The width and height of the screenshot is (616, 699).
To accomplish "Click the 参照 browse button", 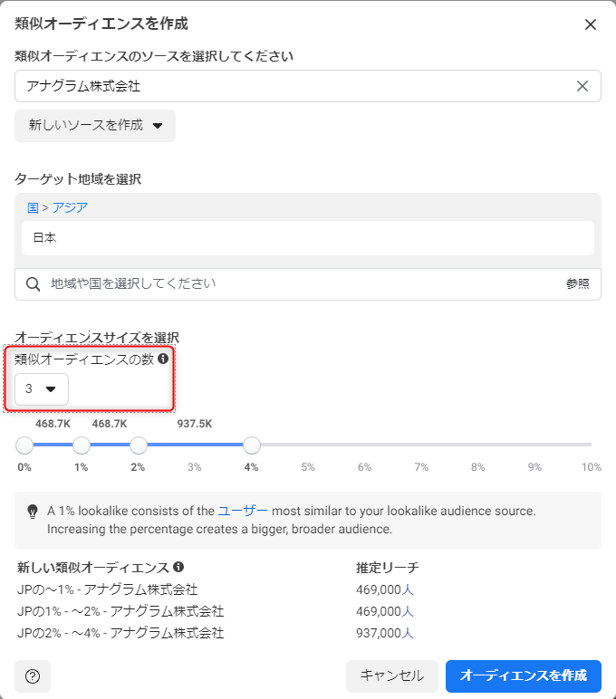I will click(577, 284).
